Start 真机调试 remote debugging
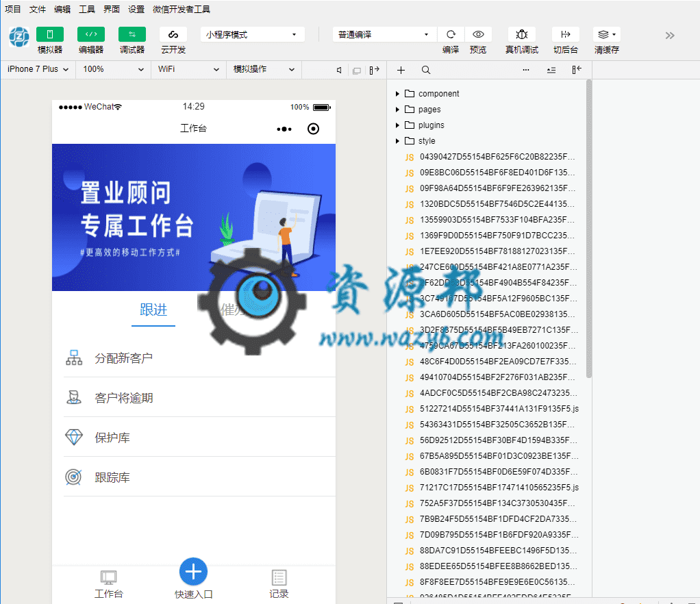 click(521, 34)
